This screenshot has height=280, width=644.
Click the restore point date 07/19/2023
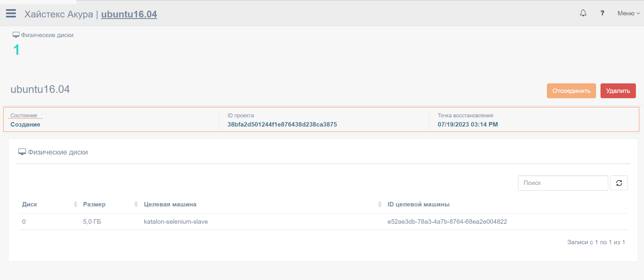[468, 124]
